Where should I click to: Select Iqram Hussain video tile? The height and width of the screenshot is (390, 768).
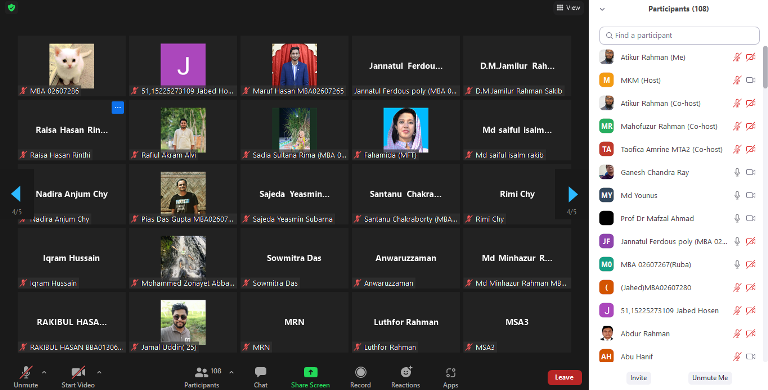72,258
